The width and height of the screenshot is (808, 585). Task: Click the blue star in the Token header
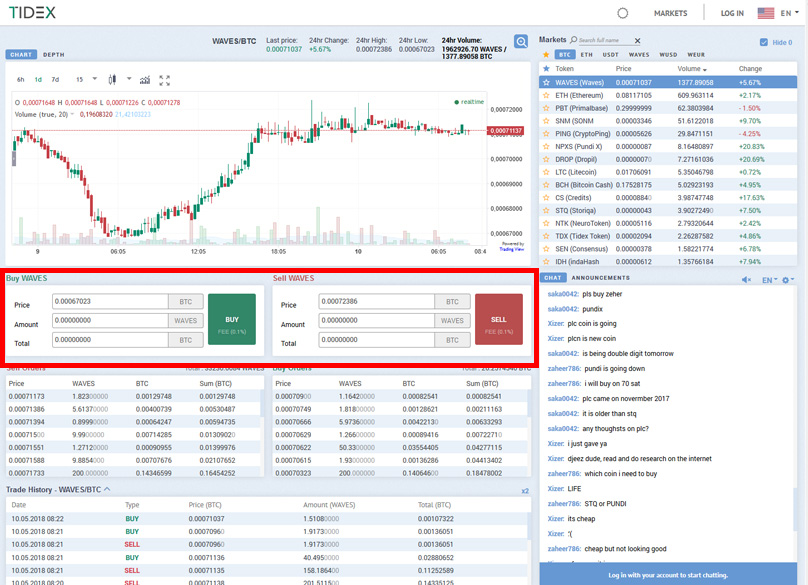[x=546, y=69]
